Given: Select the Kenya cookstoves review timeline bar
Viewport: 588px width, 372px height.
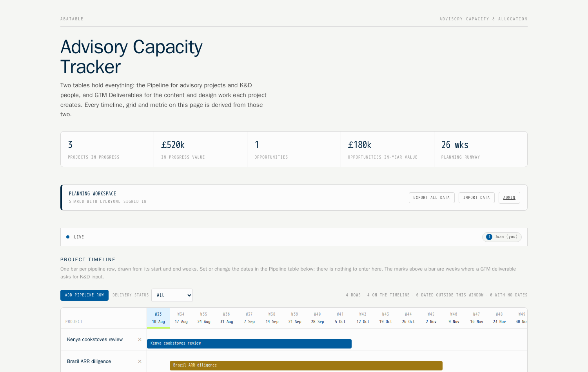Looking at the screenshot, I should [x=249, y=344].
